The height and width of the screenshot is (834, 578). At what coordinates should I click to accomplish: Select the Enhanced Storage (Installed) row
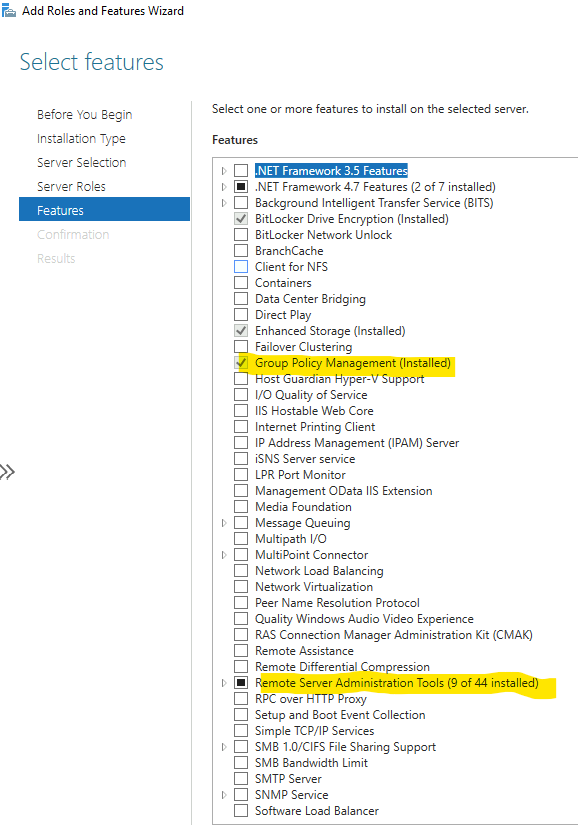tap(330, 330)
